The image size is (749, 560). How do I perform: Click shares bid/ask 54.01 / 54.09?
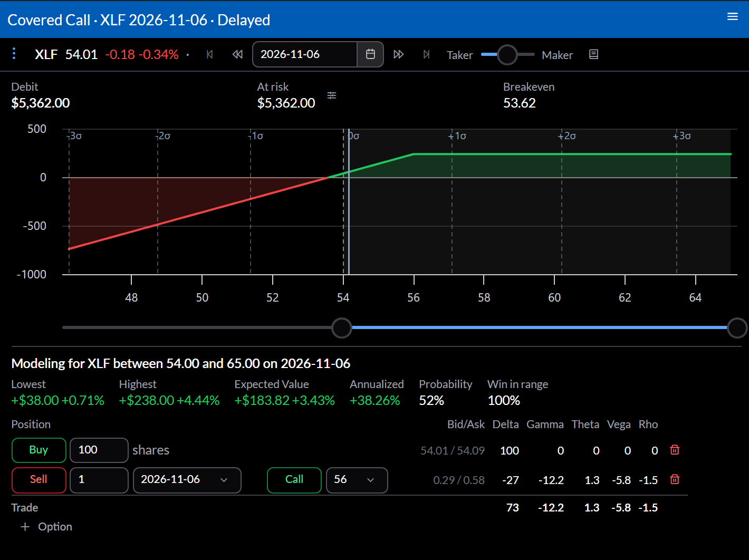coord(453,450)
